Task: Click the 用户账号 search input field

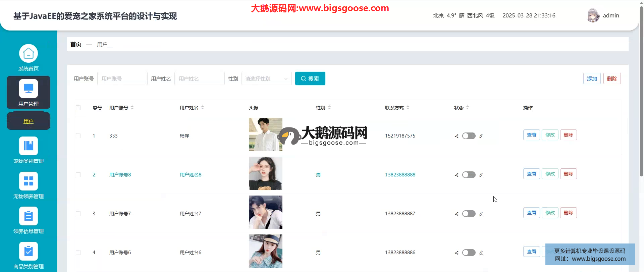Action: point(122,78)
